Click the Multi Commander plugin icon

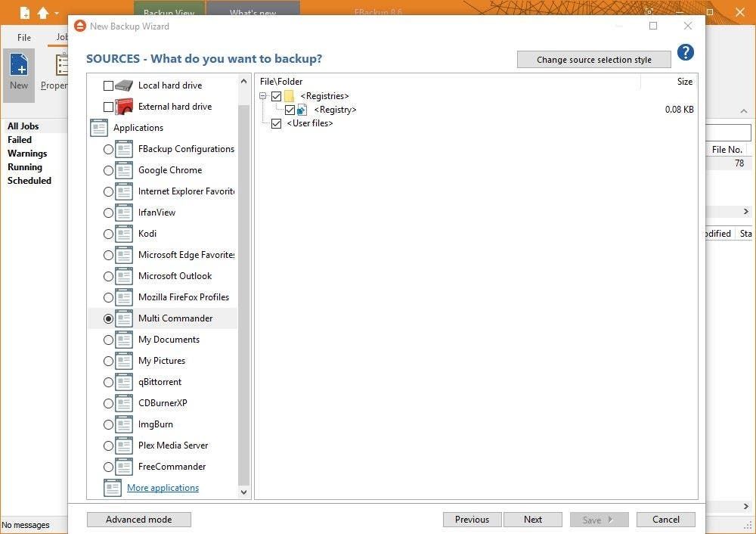[x=124, y=319]
